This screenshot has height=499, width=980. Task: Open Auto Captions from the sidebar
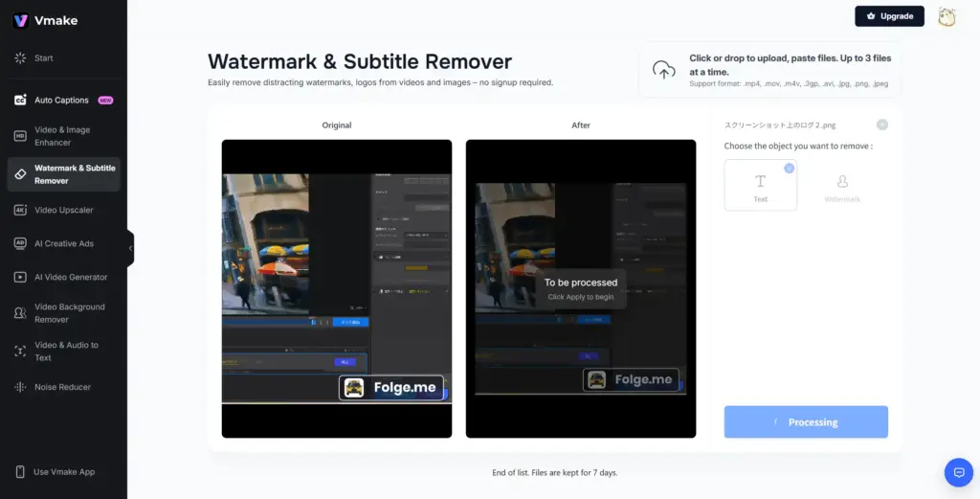click(61, 100)
